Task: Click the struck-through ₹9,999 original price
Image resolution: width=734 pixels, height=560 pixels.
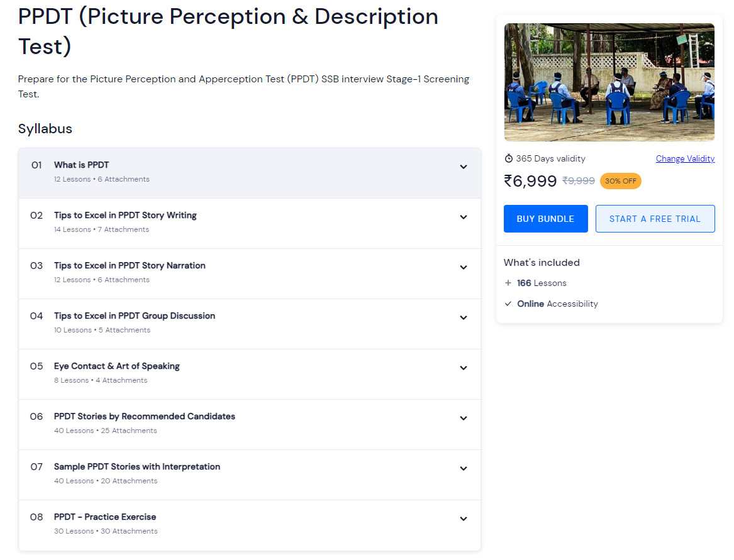Action: click(579, 181)
